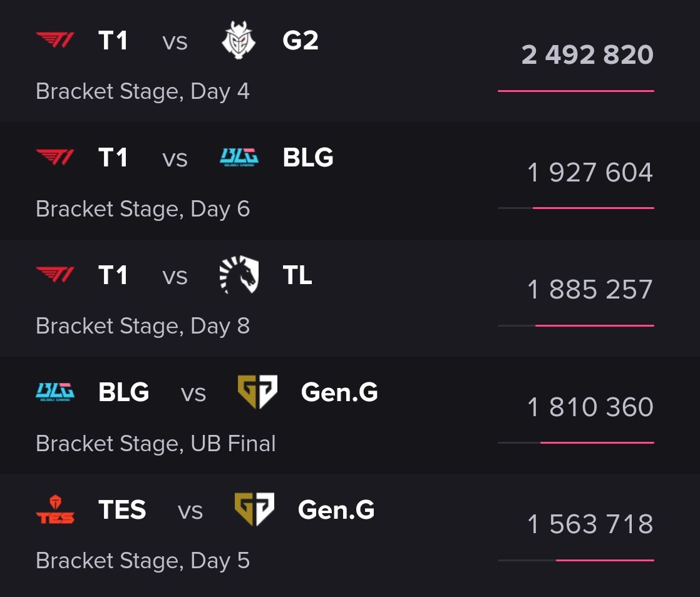Click the TL team name
Screen dimensions: 700x597
[x=297, y=275]
